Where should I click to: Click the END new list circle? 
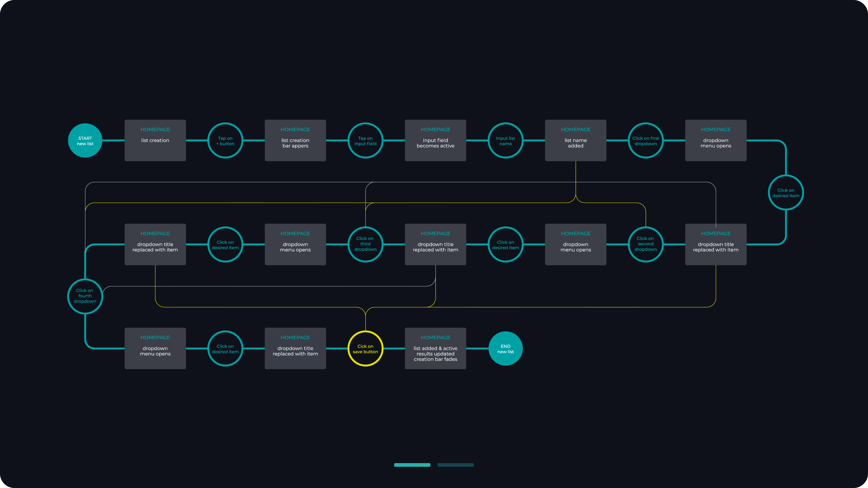point(505,349)
